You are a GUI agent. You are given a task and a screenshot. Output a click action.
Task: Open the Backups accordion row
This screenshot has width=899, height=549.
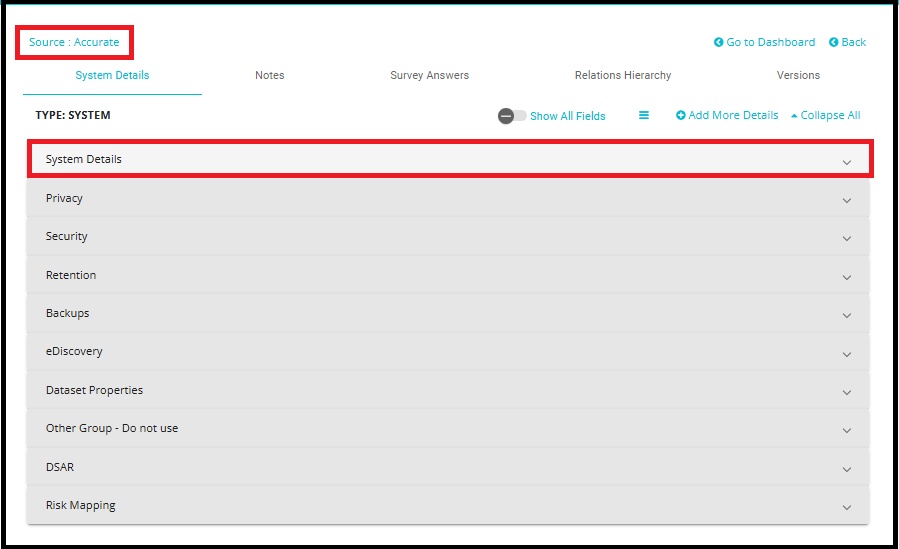pyautogui.click(x=447, y=313)
